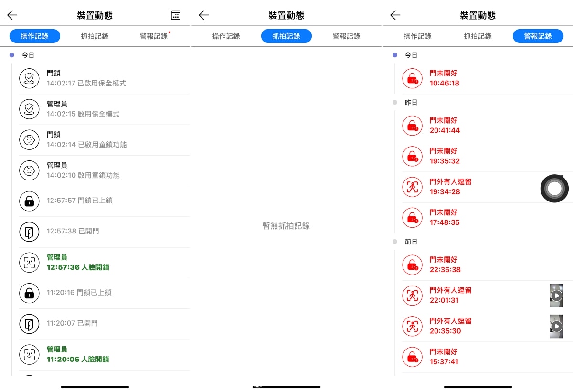Go back from right 警報記錄 screen

pyautogui.click(x=395, y=15)
